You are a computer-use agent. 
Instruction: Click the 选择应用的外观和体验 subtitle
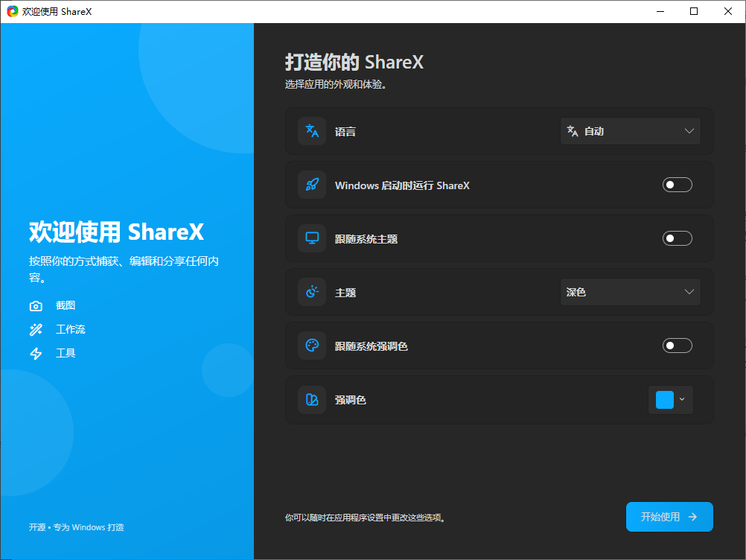pos(336,85)
